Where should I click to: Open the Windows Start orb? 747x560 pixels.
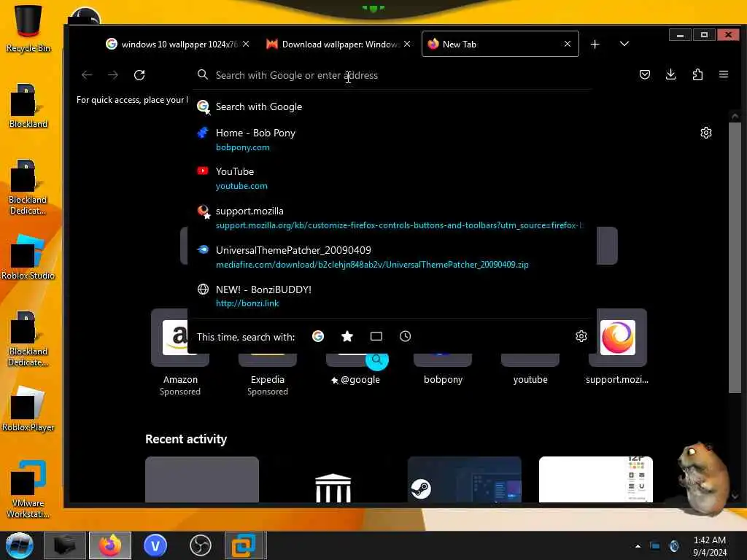[19, 545]
